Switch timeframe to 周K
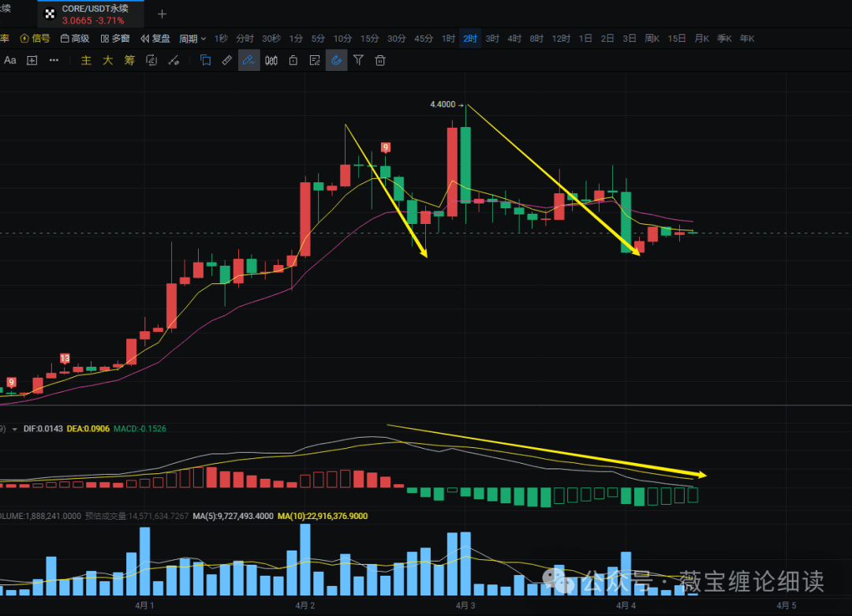 point(652,39)
